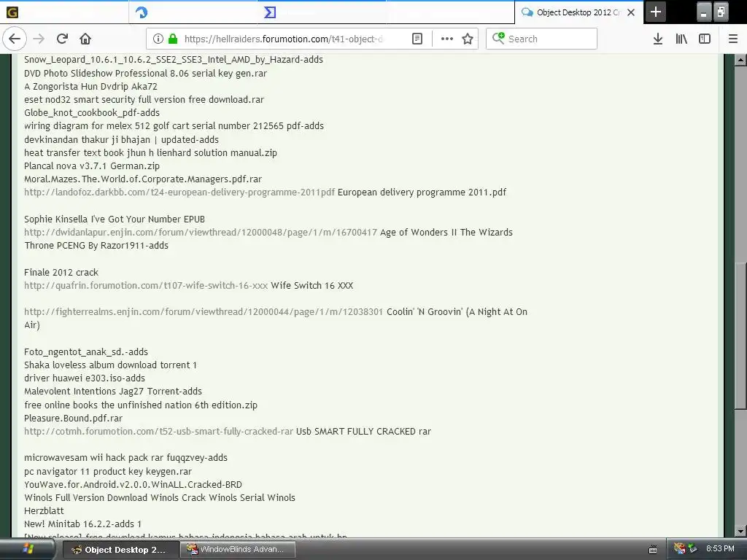Click text 'New! Minitab 16.2.2-adds 1'

[83, 524]
